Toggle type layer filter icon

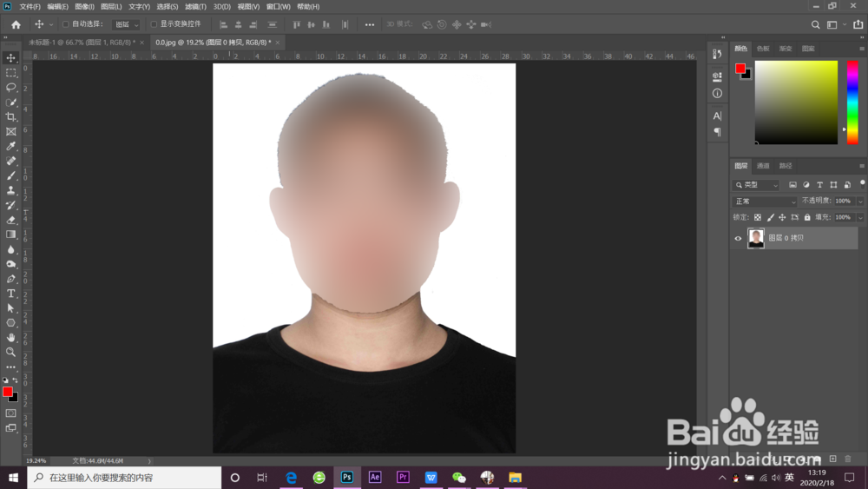pos(820,185)
